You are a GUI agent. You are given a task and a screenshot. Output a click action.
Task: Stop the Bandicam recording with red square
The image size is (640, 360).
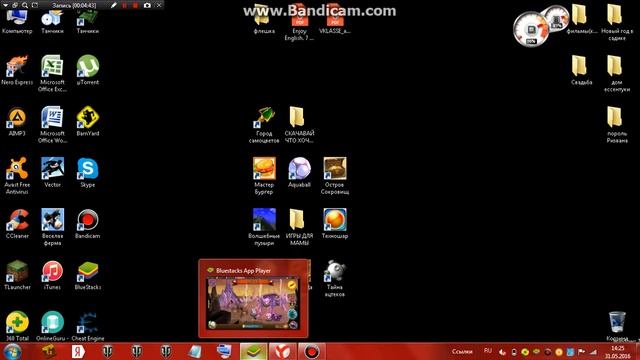pyautogui.click(x=135, y=5)
